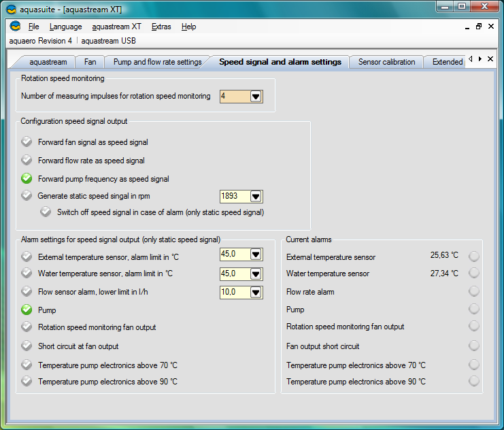
Task: Expand Water temperature alarm limit dropdown arrow
Action: pos(256,274)
